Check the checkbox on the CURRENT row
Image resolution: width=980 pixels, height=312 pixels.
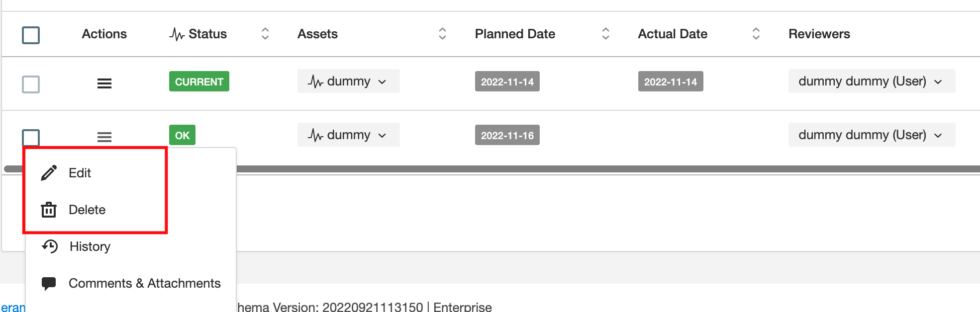31,84
